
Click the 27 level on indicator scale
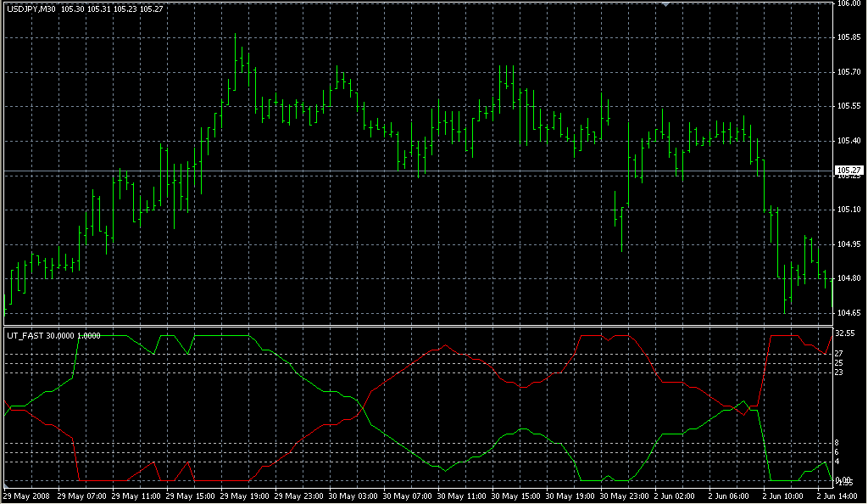tap(838, 354)
